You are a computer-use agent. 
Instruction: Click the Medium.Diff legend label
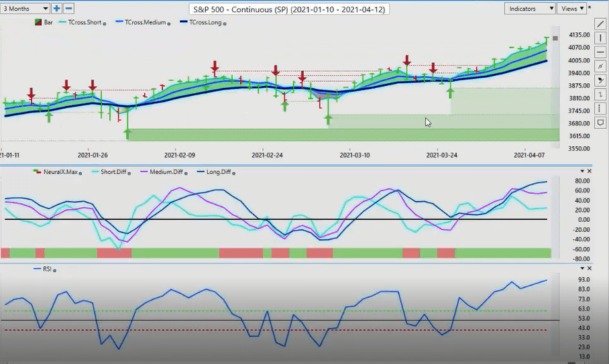(166, 172)
